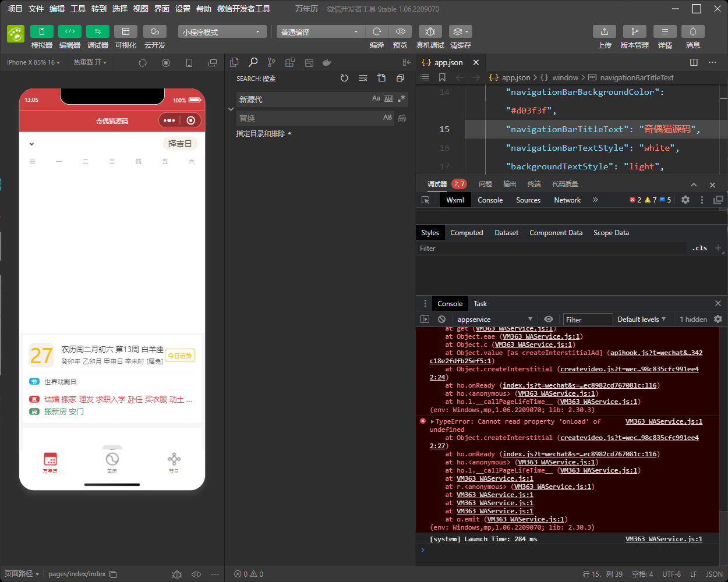Select the 节日 tab in simulator
728x582 pixels.
tap(174, 462)
